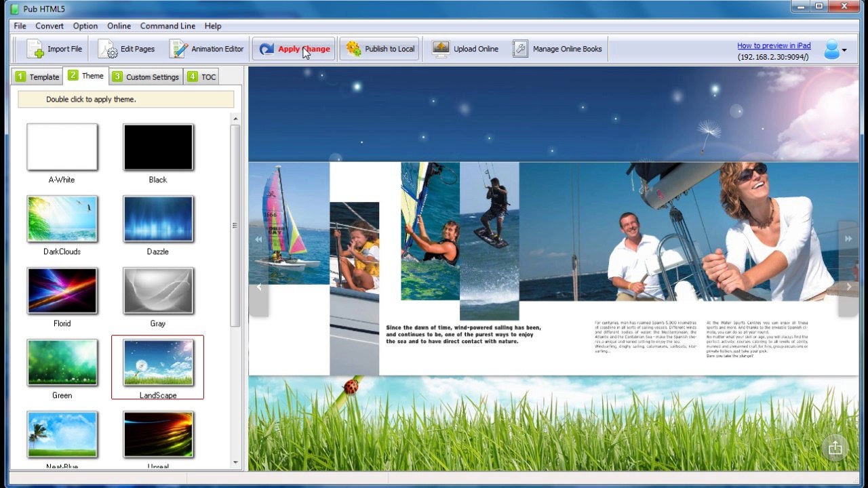Click the Import File toolbar button

pos(54,49)
